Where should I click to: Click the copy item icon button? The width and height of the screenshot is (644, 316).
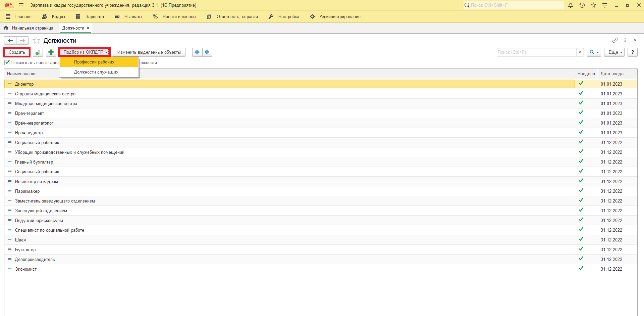38,52
